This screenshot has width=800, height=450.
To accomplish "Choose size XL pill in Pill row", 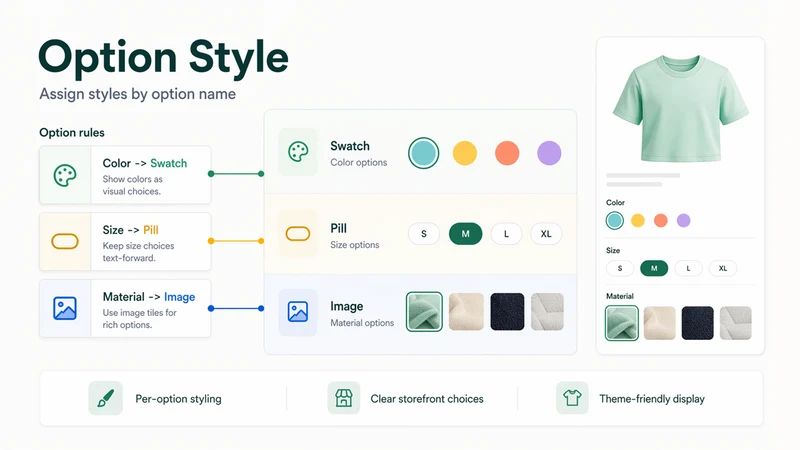I will click(x=546, y=234).
